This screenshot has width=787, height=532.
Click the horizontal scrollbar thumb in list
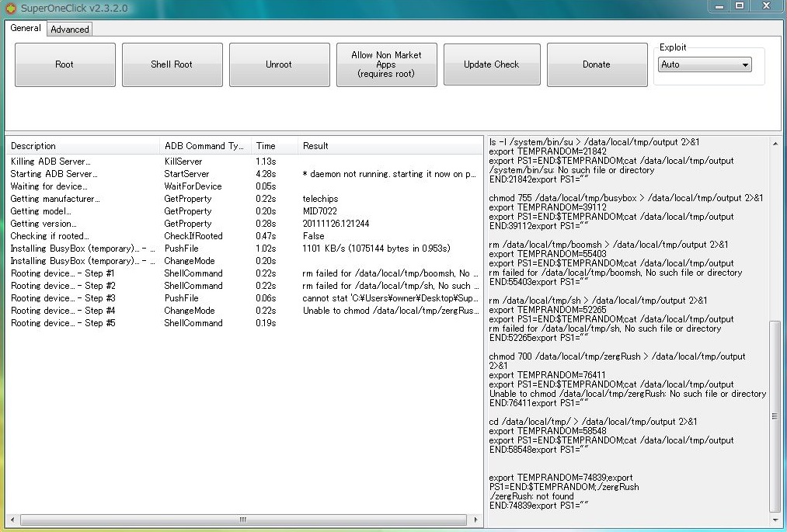pos(242,520)
